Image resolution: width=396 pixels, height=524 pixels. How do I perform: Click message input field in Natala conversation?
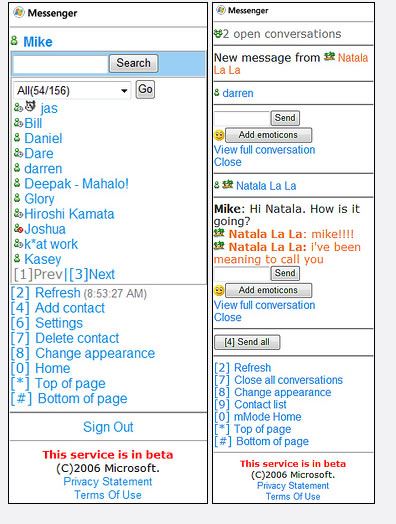click(x=242, y=273)
